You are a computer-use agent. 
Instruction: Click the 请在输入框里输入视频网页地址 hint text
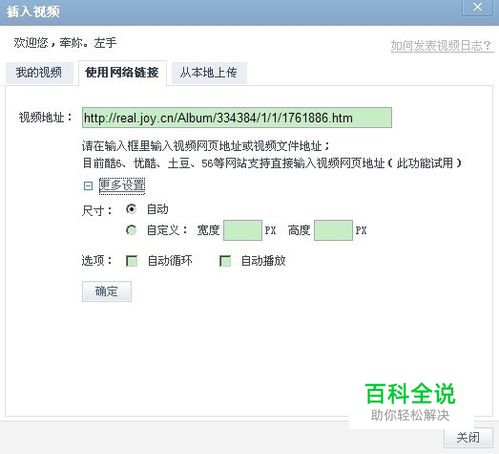tap(206, 146)
